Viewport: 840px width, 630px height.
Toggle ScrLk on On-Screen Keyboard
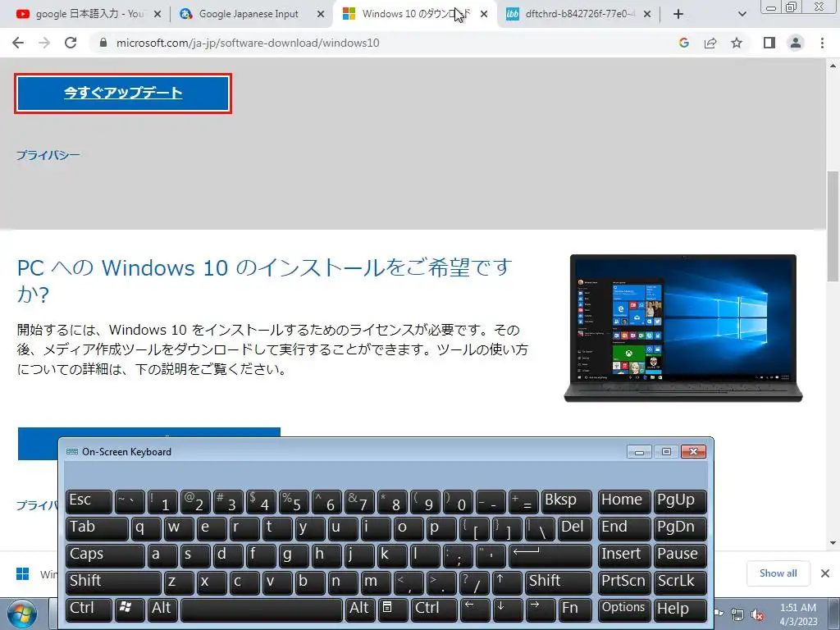point(680,582)
